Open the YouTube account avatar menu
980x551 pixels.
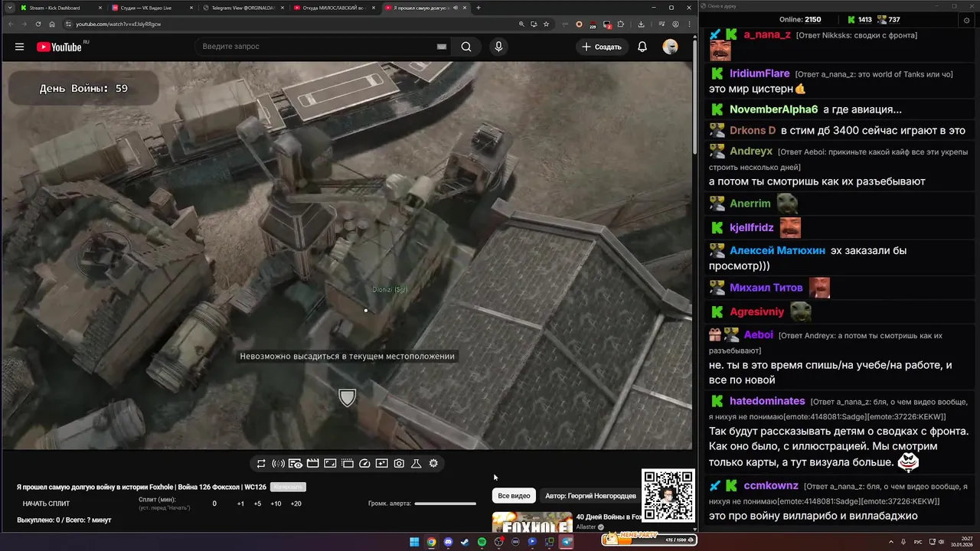coord(670,47)
